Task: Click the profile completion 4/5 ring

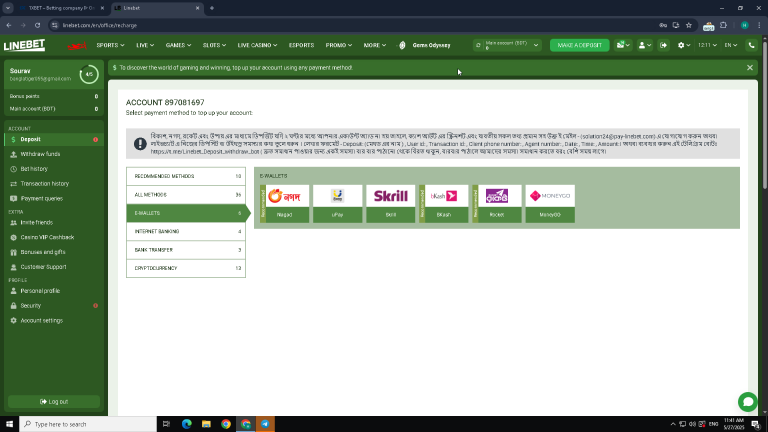Action: (x=89, y=74)
